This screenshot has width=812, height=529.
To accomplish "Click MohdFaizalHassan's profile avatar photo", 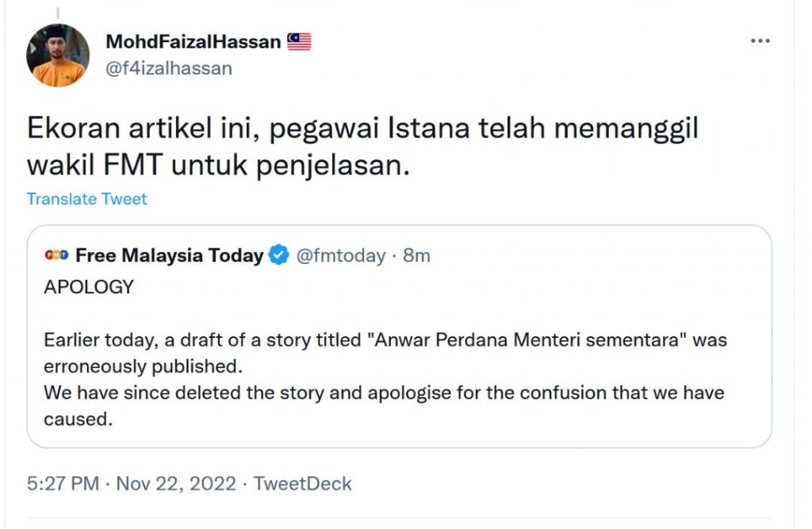I will coord(58,55).
